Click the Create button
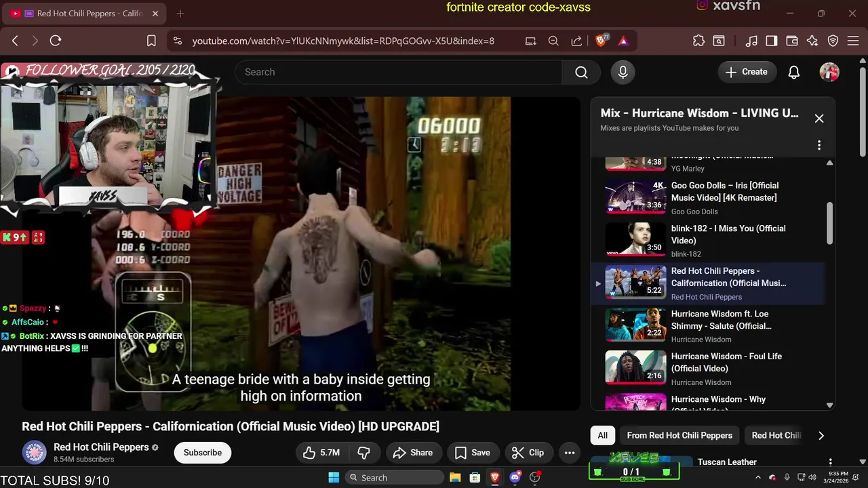The height and width of the screenshot is (488, 868). (x=747, y=72)
